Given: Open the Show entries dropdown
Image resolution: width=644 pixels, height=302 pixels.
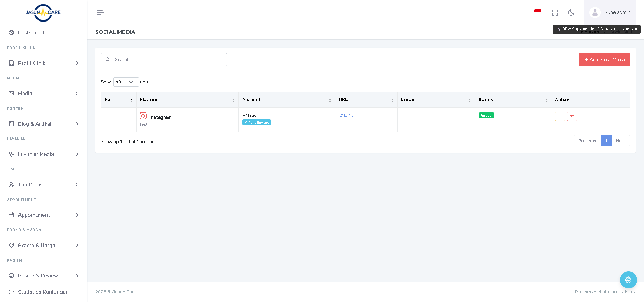Looking at the screenshot, I should [126, 82].
